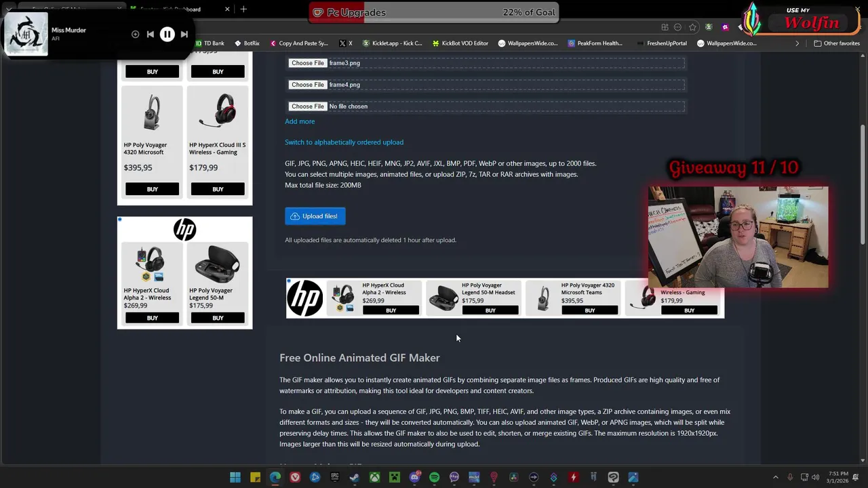Go to previous track in music overlay

click(x=150, y=34)
